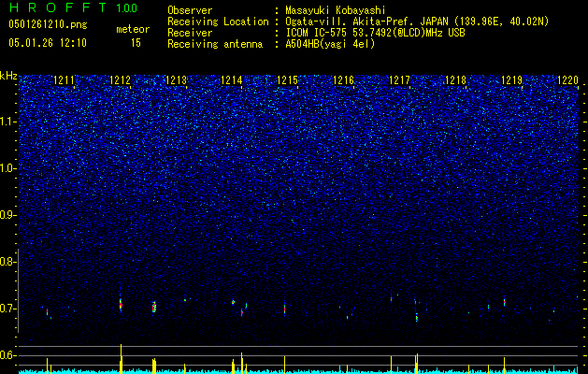Click the filename 0501261210.png
588x374 pixels.
tap(48, 24)
